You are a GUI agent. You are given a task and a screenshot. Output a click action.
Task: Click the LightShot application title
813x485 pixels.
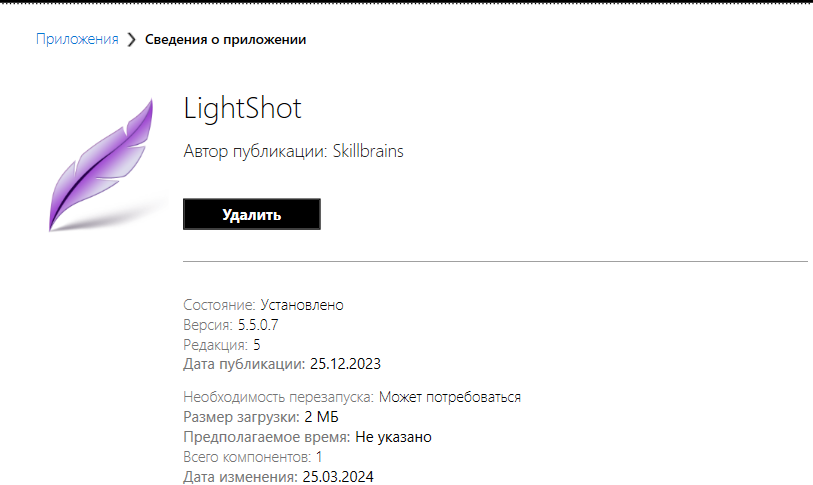243,109
